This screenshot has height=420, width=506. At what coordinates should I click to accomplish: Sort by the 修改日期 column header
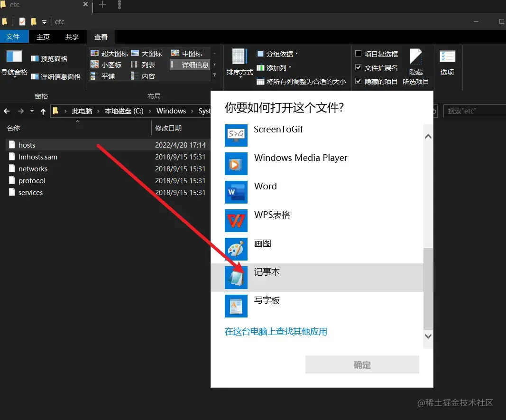coord(168,128)
